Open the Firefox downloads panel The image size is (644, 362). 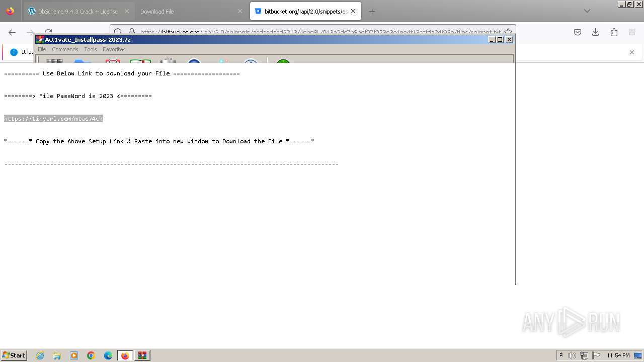coord(596,32)
